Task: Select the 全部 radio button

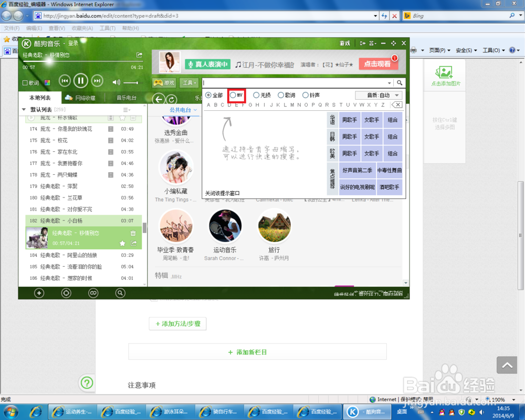Action: coord(208,95)
